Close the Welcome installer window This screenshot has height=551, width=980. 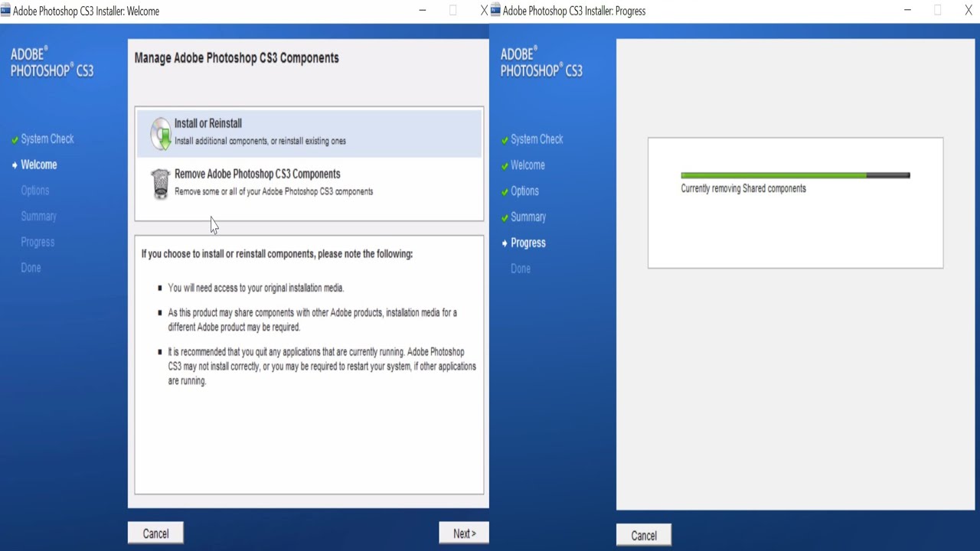click(483, 11)
